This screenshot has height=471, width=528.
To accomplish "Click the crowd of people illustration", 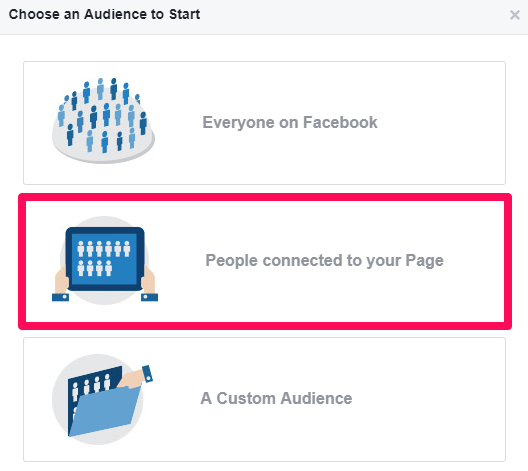I will 103,121.
